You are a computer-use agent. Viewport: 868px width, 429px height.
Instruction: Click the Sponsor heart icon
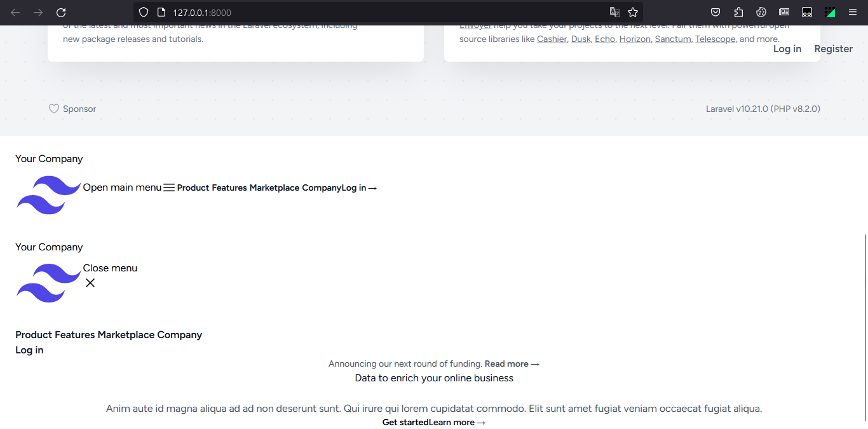tap(54, 109)
